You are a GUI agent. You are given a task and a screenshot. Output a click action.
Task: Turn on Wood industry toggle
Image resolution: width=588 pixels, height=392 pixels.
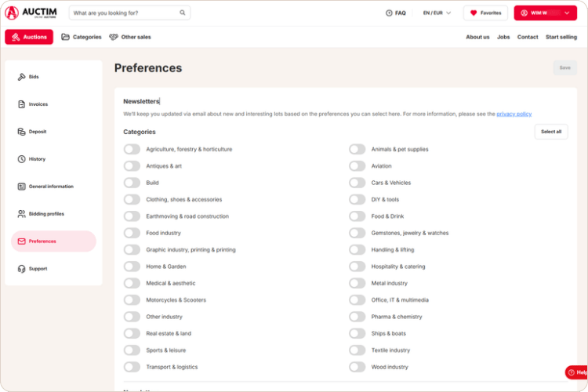click(x=357, y=367)
